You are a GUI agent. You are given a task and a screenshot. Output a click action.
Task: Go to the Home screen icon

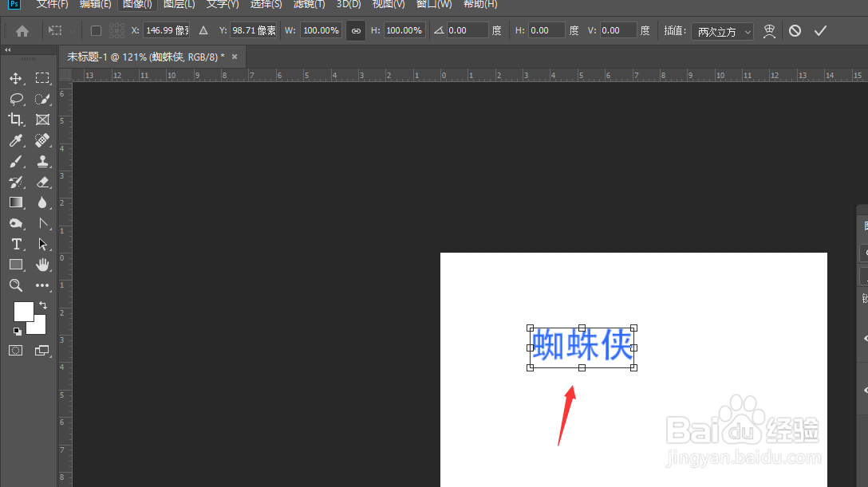(x=22, y=31)
